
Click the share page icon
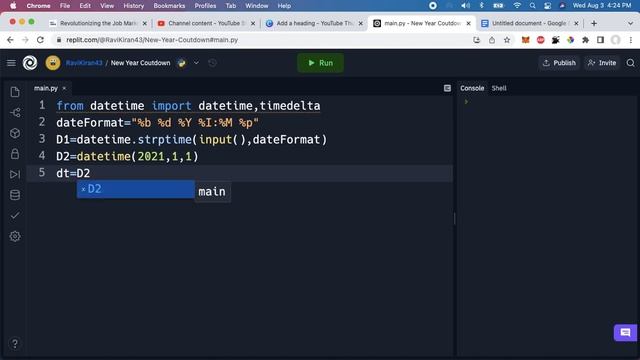click(x=492, y=40)
